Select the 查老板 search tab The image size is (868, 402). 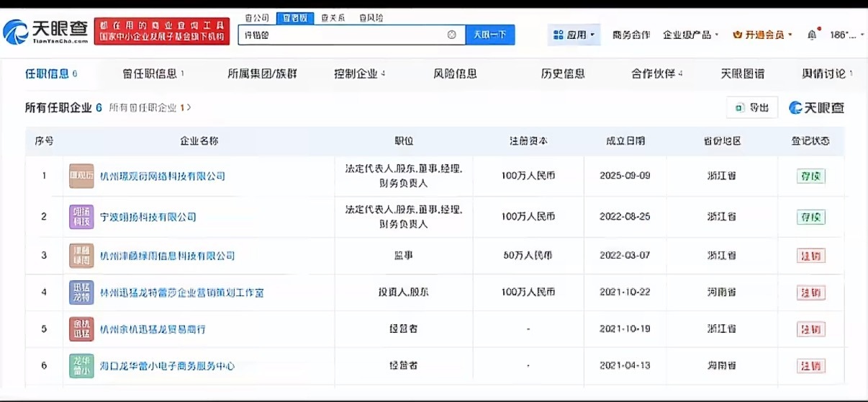click(294, 18)
